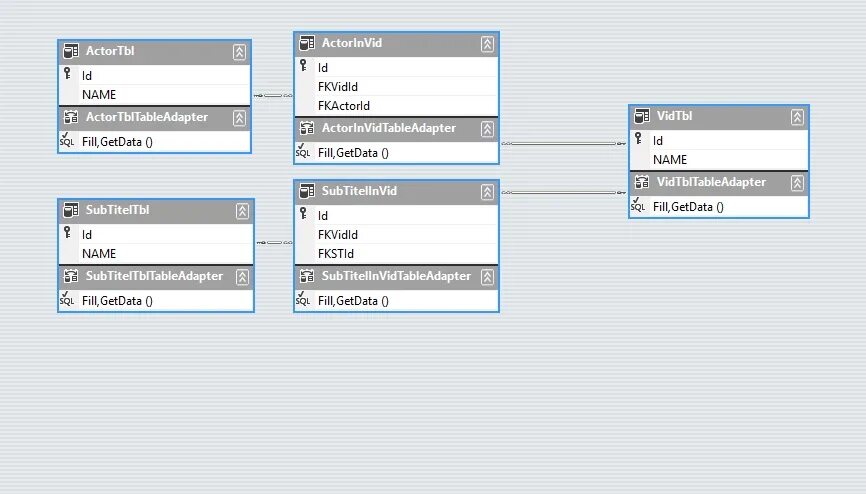Click the primary key icon in ActorTbl
The width and height of the screenshot is (866, 494).
coord(67,73)
